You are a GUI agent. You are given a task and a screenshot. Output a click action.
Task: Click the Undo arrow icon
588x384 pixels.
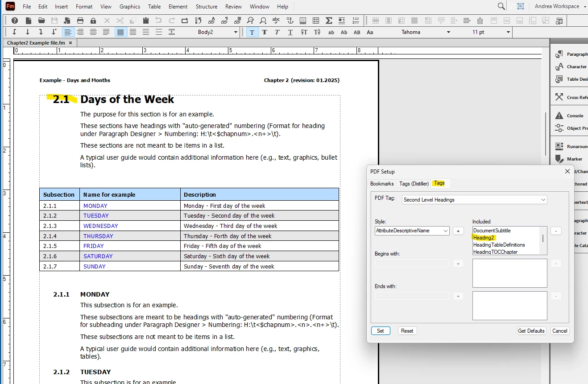click(x=158, y=21)
